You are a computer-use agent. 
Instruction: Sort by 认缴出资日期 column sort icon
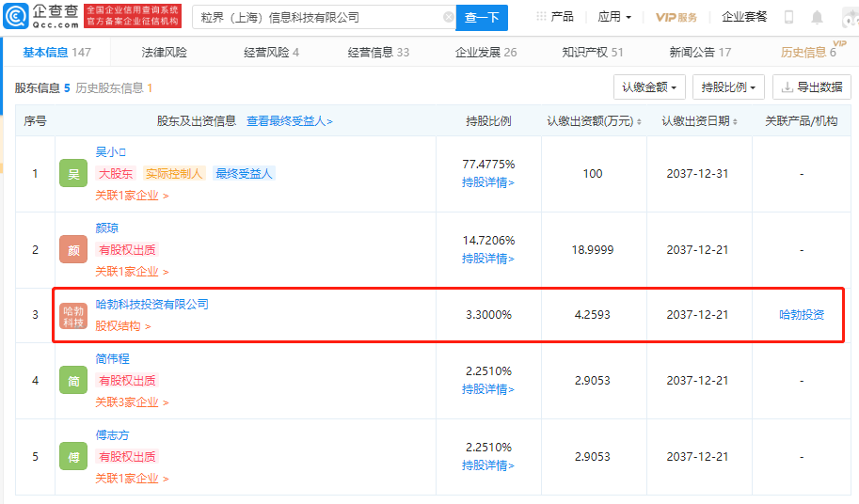coord(735,121)
